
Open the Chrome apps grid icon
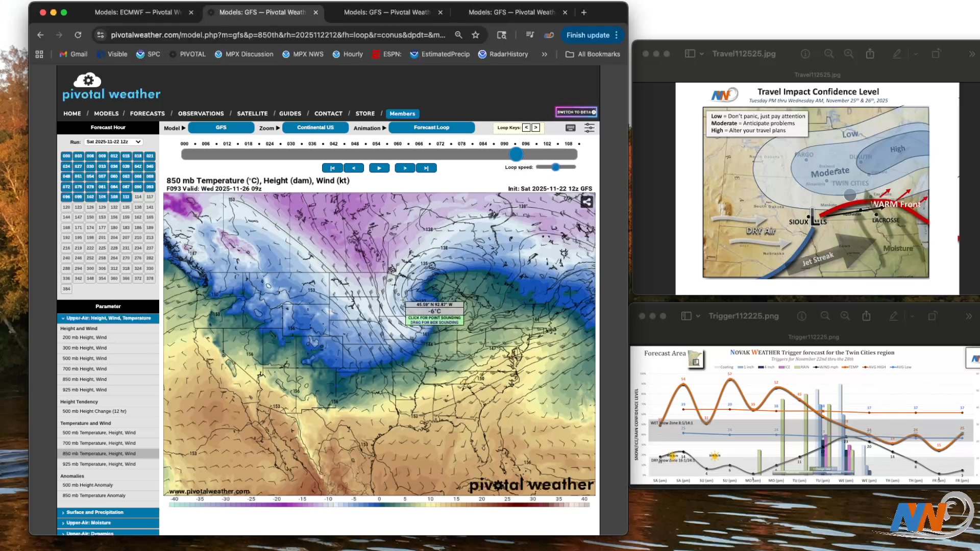click(39, 54)
